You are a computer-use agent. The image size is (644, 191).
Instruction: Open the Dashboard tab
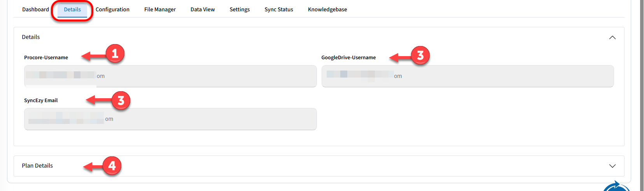click(x=35, y=9)
